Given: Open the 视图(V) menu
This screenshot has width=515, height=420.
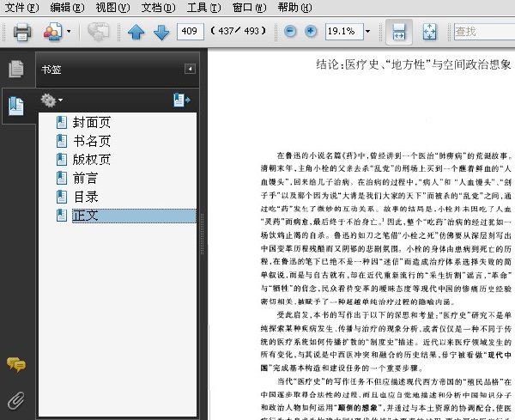Looking at the screenshot, I should (x=112, y=8).
